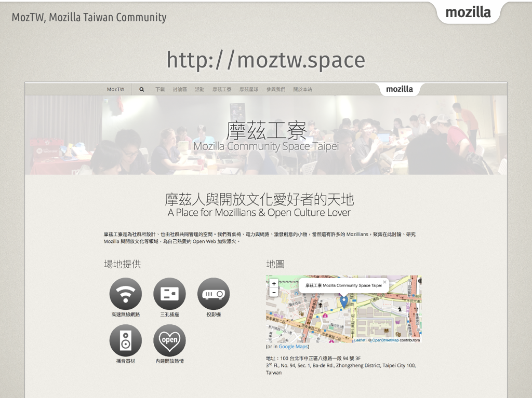
Task: Open the 討論區 navigation item
Action: pos(179,89)
